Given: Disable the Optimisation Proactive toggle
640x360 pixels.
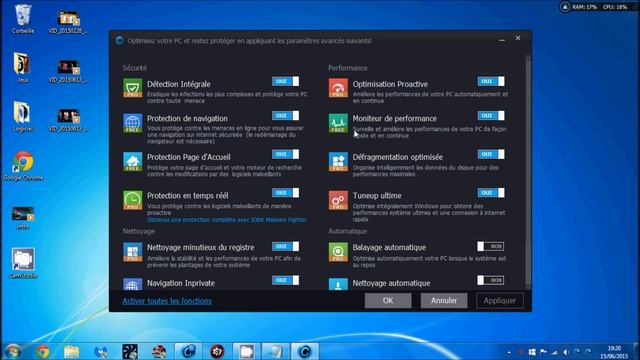Looking at the screenshot, I should click(x=491, y=81).
